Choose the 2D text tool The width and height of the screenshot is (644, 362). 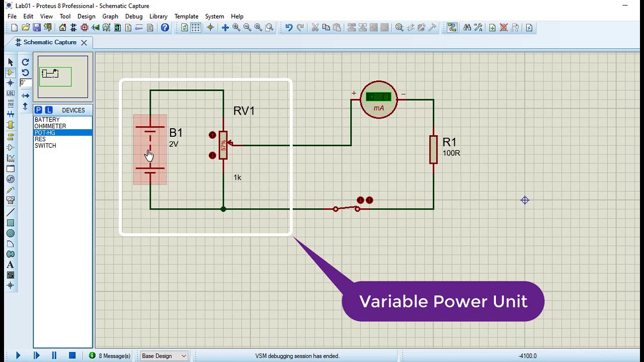(11, 264)
